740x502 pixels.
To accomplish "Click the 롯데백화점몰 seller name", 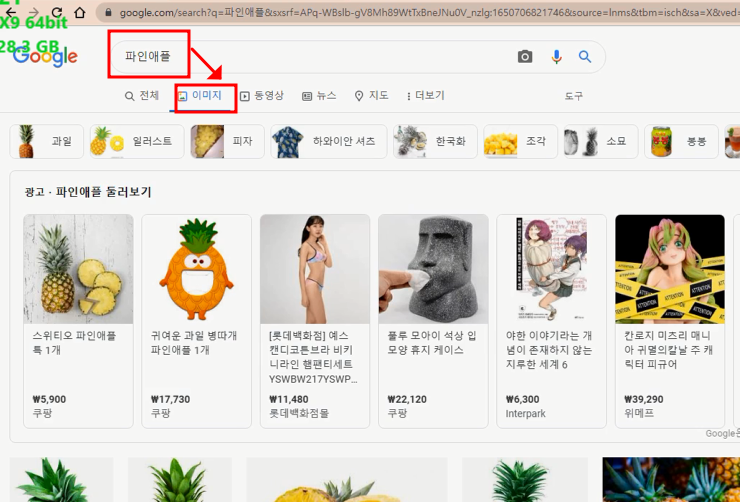I will click(299, 413).
